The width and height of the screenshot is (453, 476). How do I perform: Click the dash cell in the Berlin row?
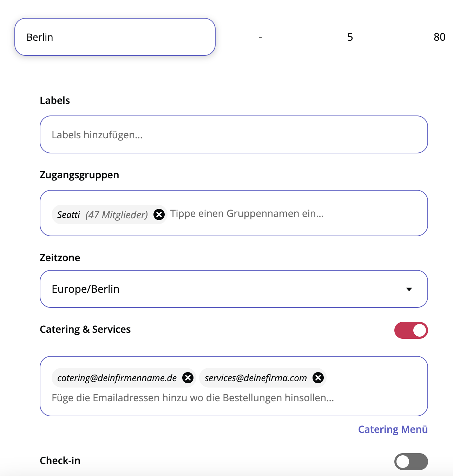click(x=260, y=37)
